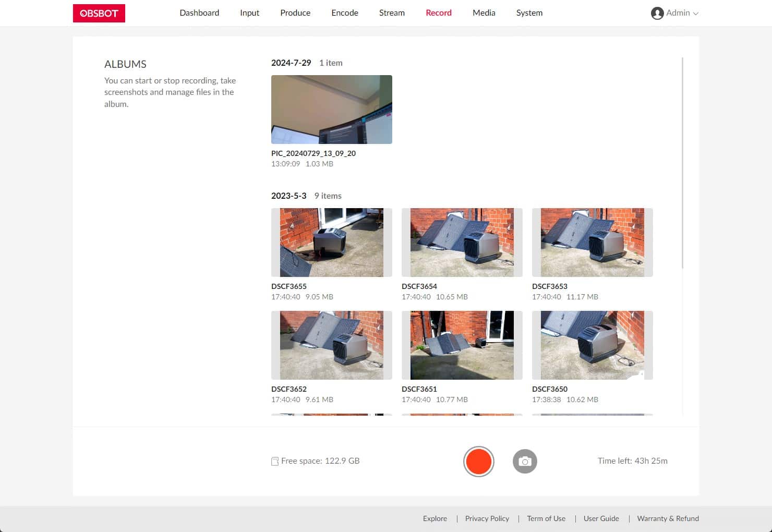Viewport: 772px width, 532px height.
Task: Open the Media tab
Action: [x=484, y=13]
